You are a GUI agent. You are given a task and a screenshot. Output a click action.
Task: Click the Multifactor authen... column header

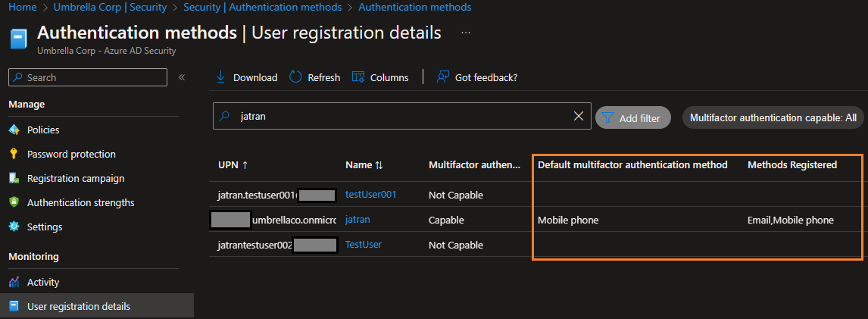474,165
